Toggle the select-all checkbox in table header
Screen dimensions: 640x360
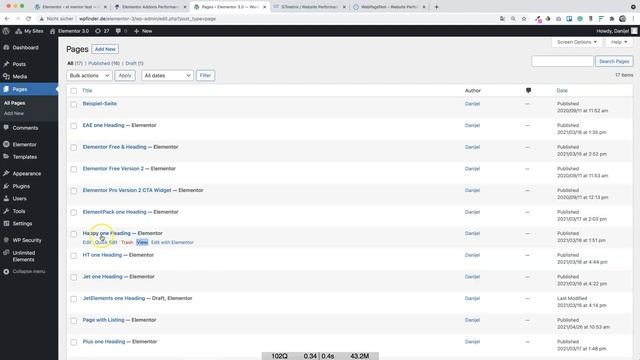pos(73,91)
